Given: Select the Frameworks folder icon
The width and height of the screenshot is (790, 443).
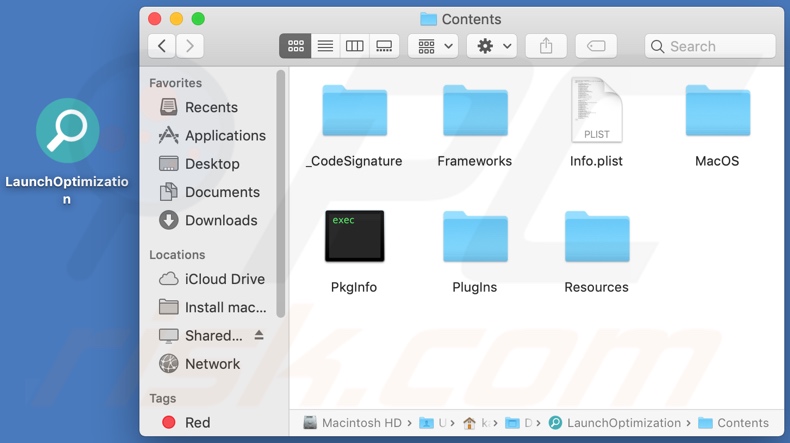Looking at the screenshot, I should tap(475, 111).
